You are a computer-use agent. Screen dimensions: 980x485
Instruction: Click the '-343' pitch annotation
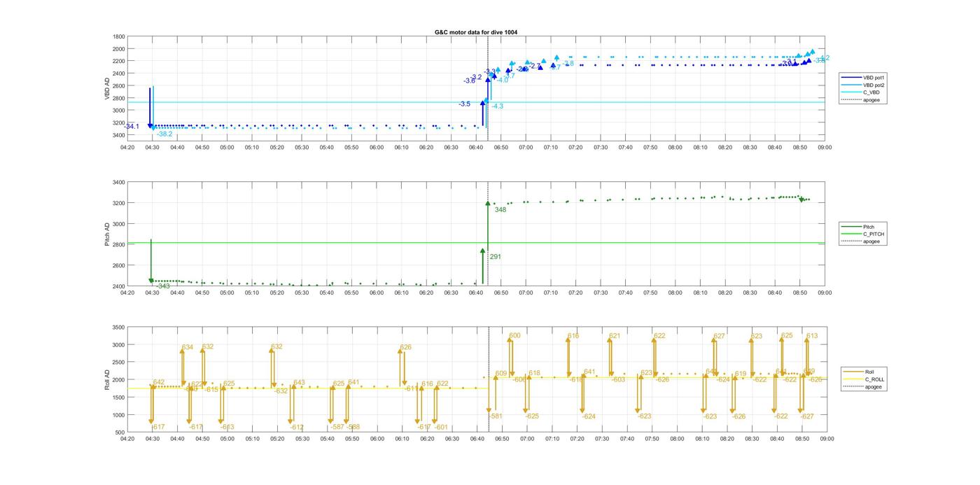click(163, 286)
